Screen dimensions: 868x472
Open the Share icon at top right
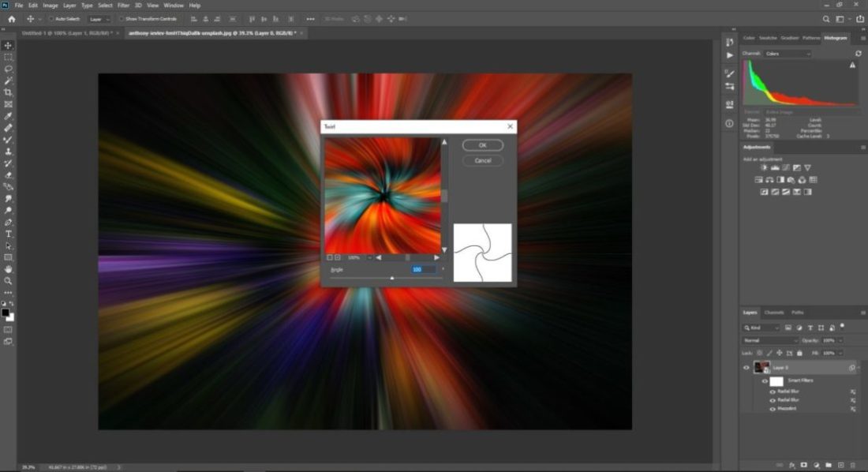[860, 19]
